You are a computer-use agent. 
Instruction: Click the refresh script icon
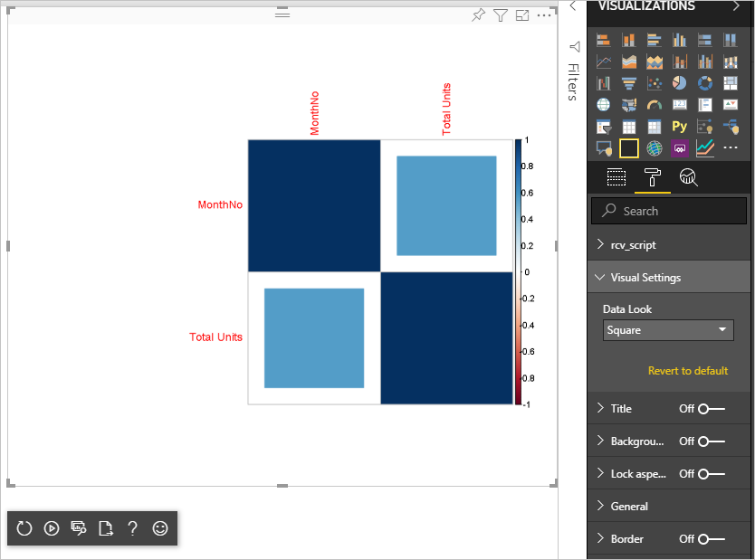tap(24, 528)
